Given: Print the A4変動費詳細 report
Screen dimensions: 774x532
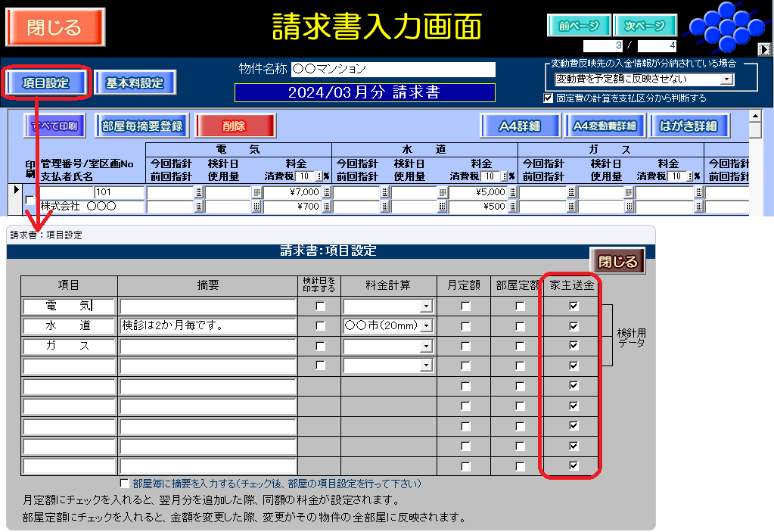Looking at the screenshot, I should [x=605, y=126].
